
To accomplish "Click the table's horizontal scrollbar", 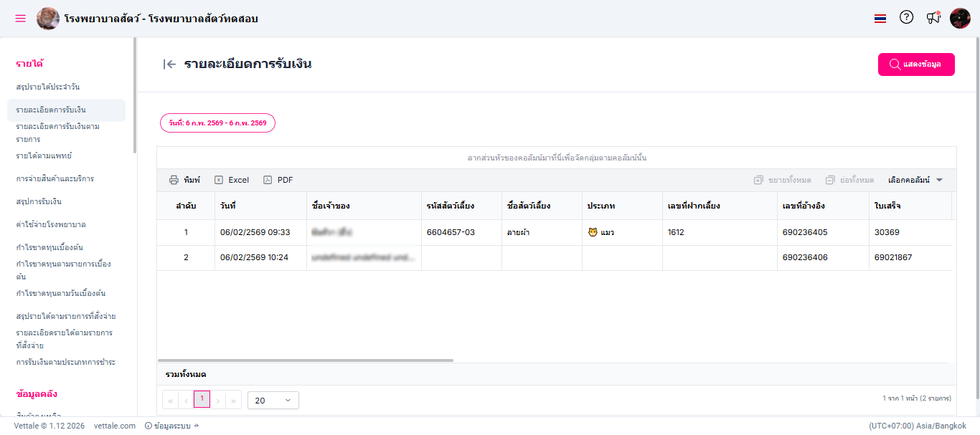I will [306, 360].
